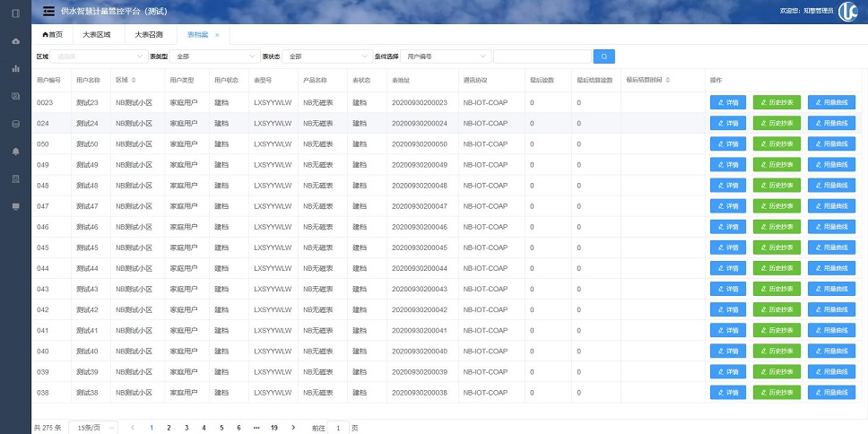
Task: Sort table by 区域 column arrows
Action: click(x=134, y=81)
